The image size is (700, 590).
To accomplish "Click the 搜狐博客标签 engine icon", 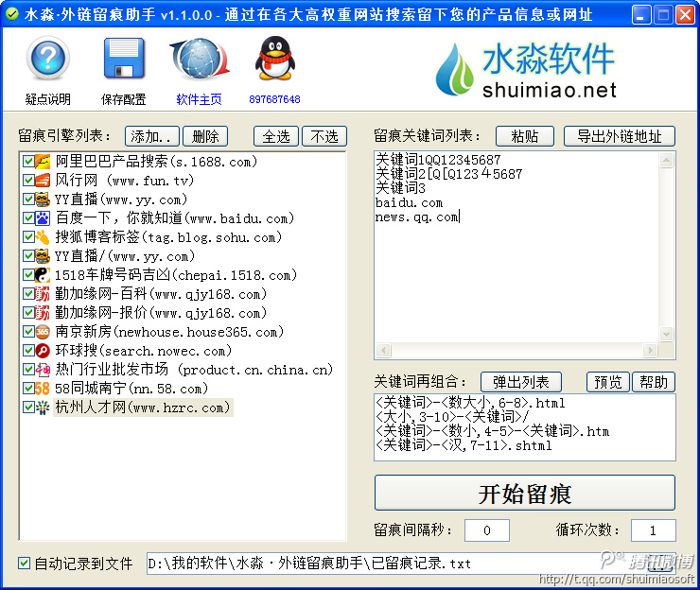I will point(43,237).
